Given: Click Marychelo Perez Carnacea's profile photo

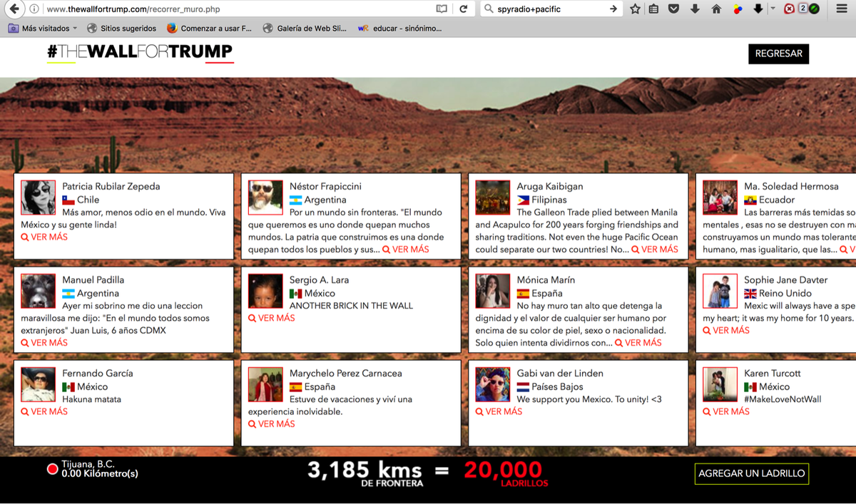Looking at the screenshot, I should (x=265, y=384).
